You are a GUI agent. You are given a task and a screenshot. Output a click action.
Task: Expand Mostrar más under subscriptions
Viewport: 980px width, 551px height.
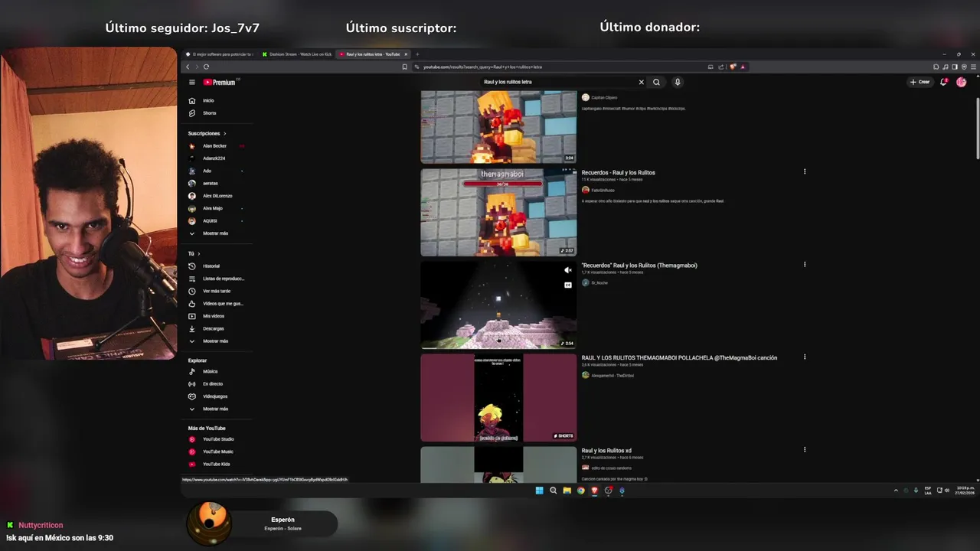click(215, 233)
